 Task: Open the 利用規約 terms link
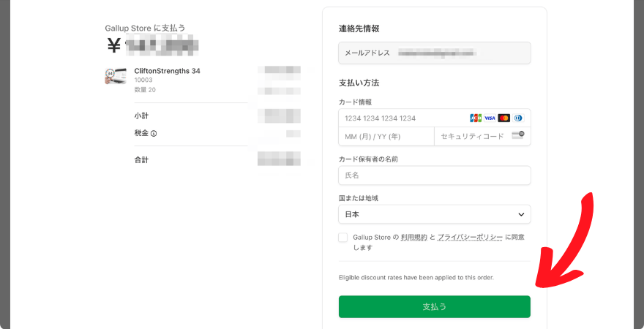[x=413, y=237]
